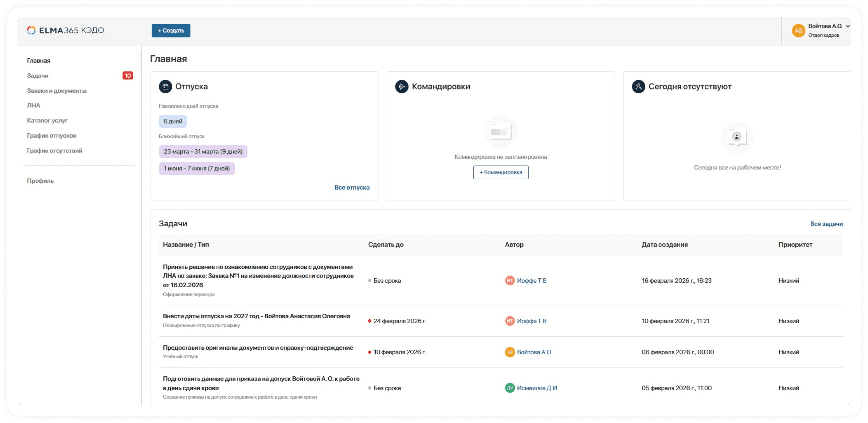
Task: Open task Внести даты отпуска на 2027 год
Action: (x=256, y=316)
